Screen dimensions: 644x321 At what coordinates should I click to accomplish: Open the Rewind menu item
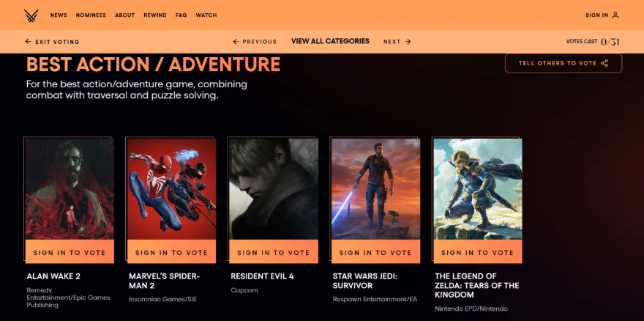[x=155, y=15]
